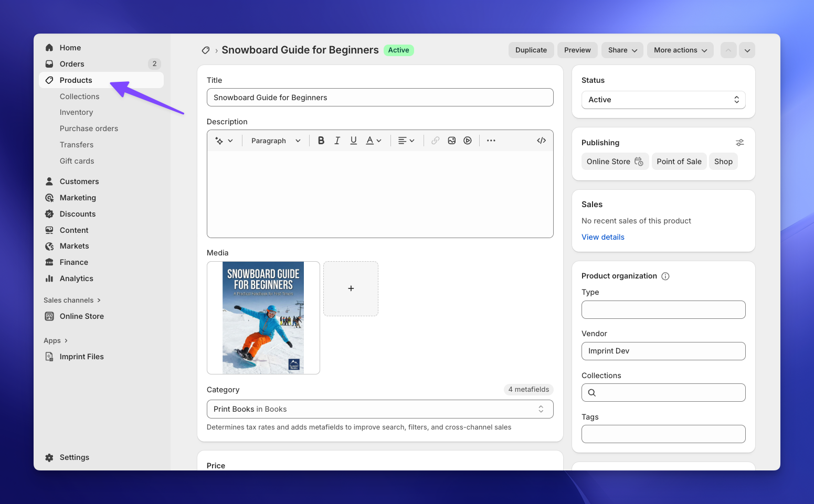Open the Paragraph style dropdown
814x504 pixels.
click(275, 140)
